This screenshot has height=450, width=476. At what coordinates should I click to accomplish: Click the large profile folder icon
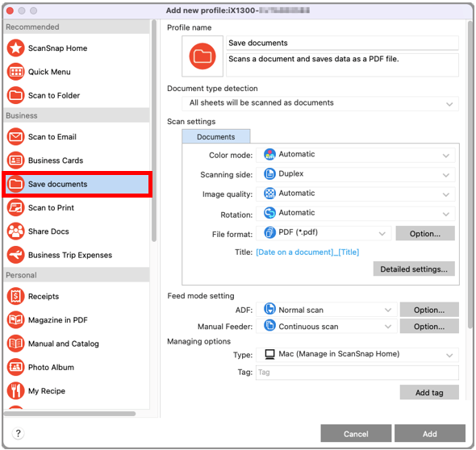click(203, 56)
